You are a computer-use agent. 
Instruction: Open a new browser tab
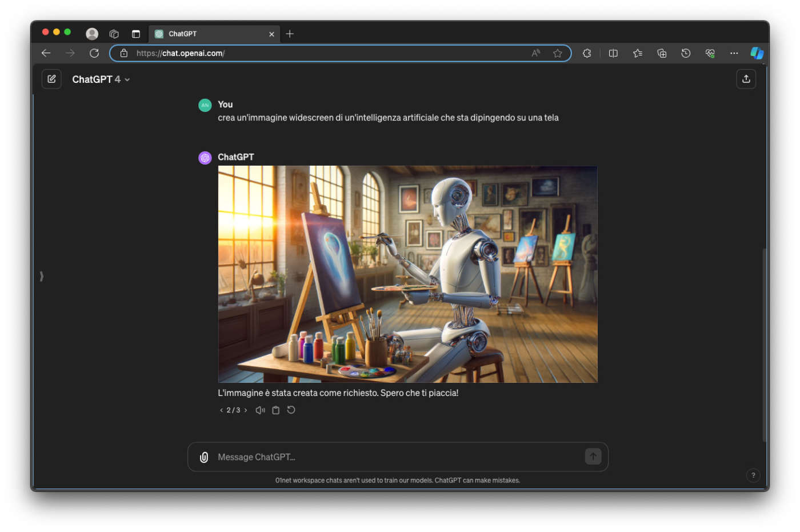click(290, 34)
